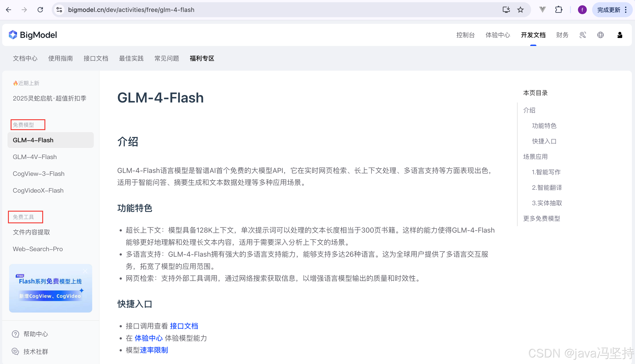Click the Flash系列免费模型上线 banner

coord(51,288)
